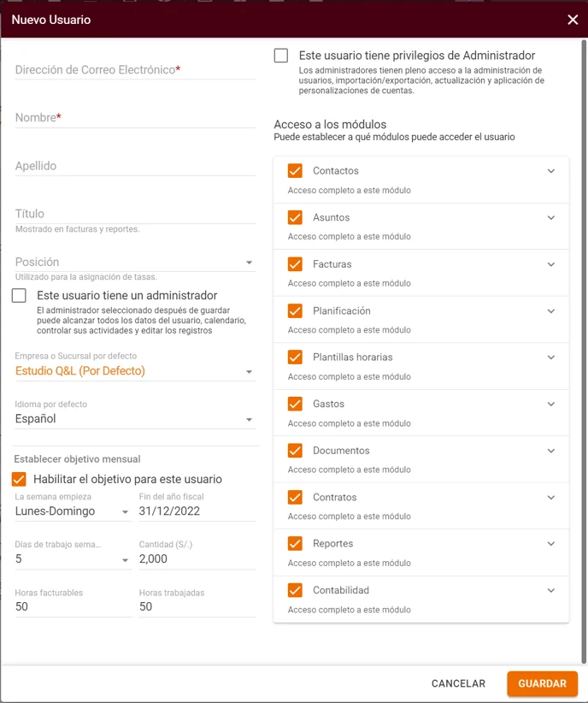This screenshot has height=703, width=588.
Task: Expand the Contactos module chevron
Action: coord(550,171)
